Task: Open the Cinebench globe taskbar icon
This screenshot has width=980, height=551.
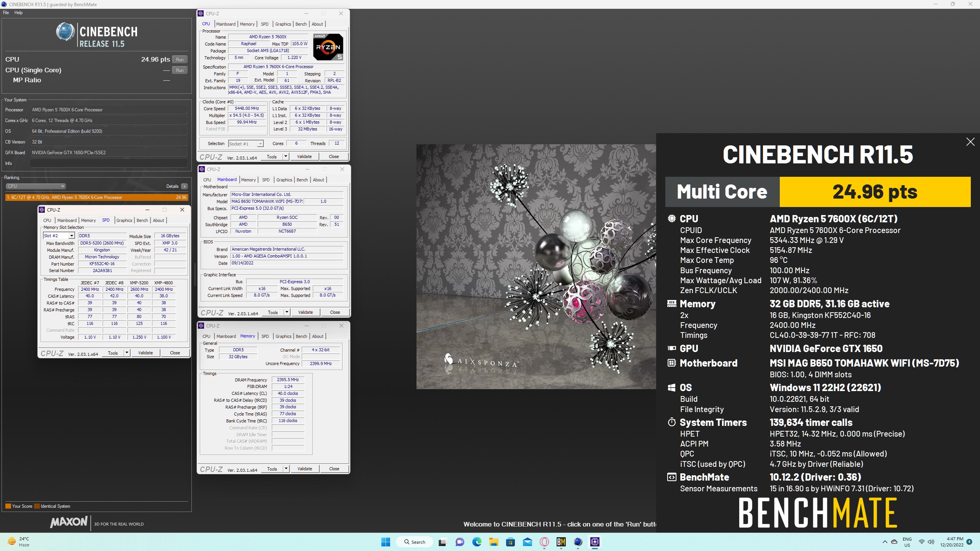Action: coord(578,542)
